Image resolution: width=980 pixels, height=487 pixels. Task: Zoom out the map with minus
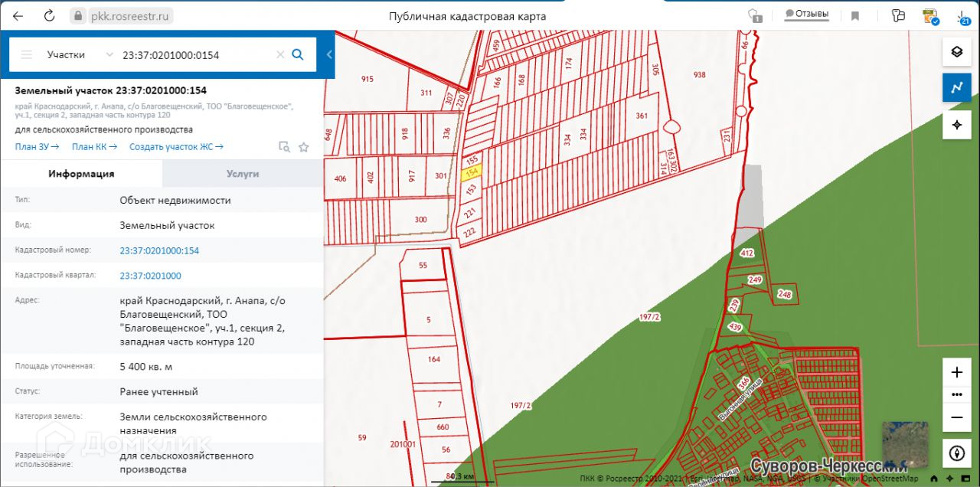click(x=956, y=417)
